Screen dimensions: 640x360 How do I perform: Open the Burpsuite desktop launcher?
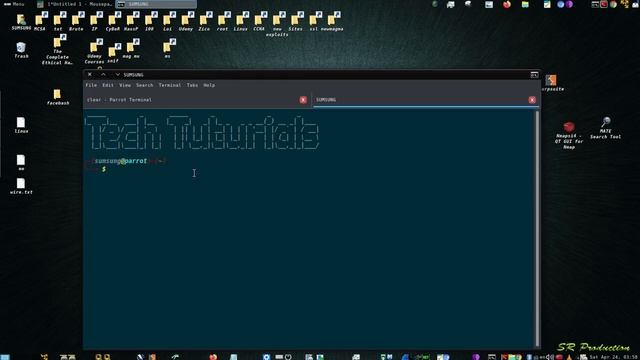pyautogui.click(x=551, y=82)
